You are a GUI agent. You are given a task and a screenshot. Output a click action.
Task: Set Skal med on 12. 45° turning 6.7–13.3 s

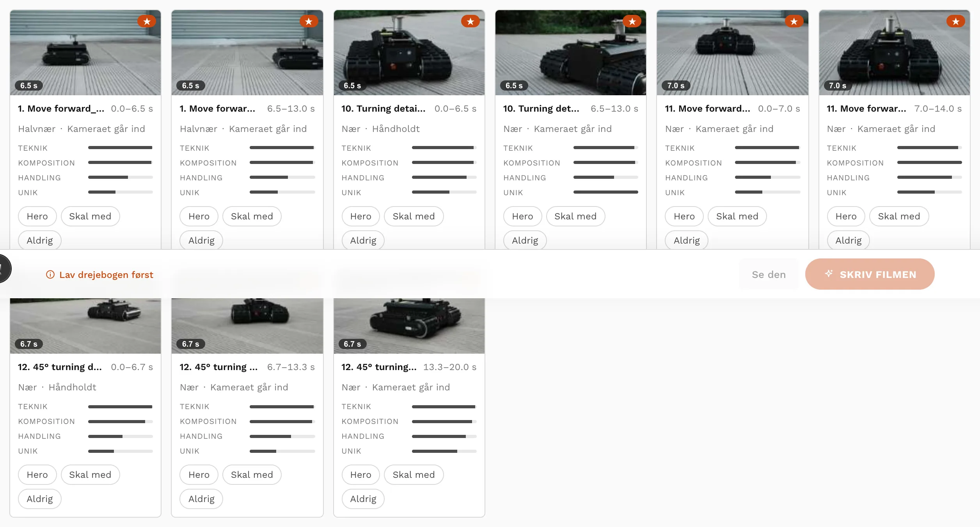[x=252, y=475]
